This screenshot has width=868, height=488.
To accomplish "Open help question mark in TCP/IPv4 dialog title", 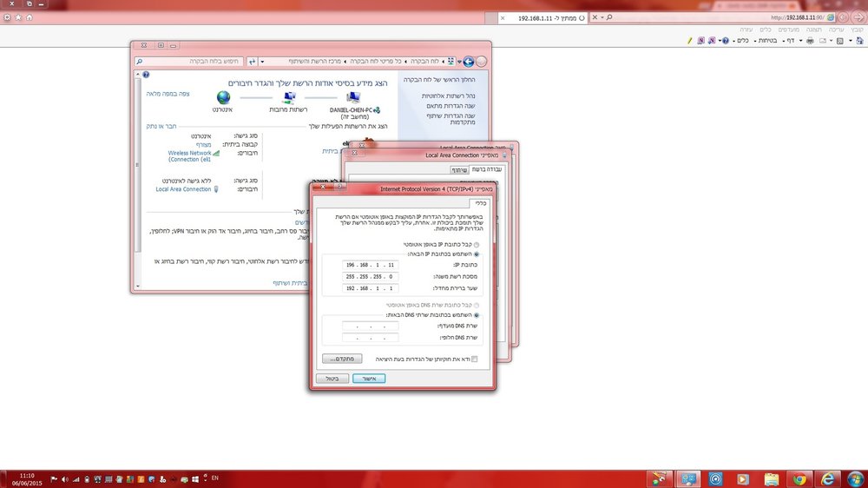I will click(340, 188).
